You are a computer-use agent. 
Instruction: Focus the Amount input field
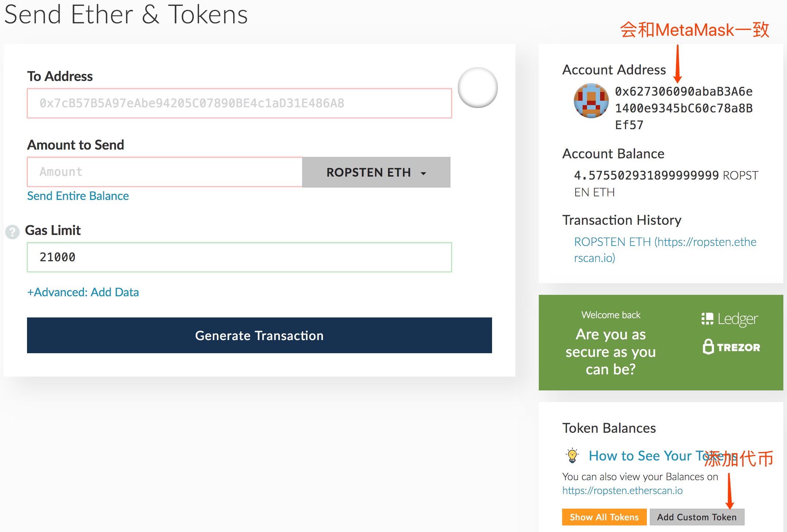(x=165, y=172)
